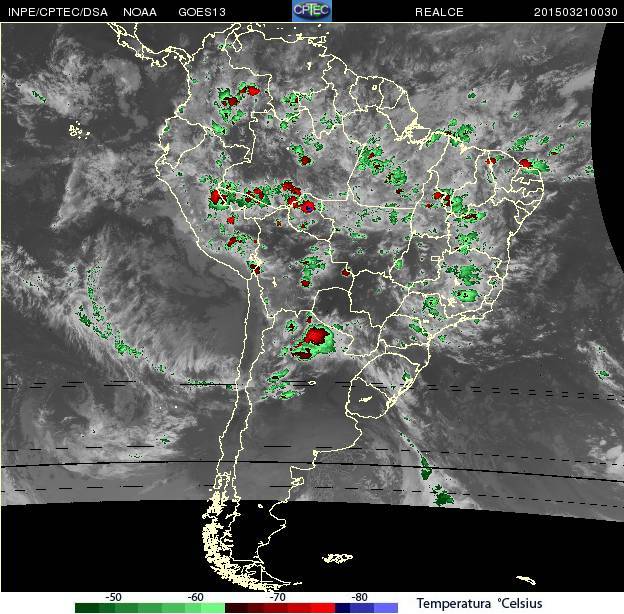Click the -80 temperature scale label
The height and width of the screenshot is (614, 624).
(x=359, y=597)
